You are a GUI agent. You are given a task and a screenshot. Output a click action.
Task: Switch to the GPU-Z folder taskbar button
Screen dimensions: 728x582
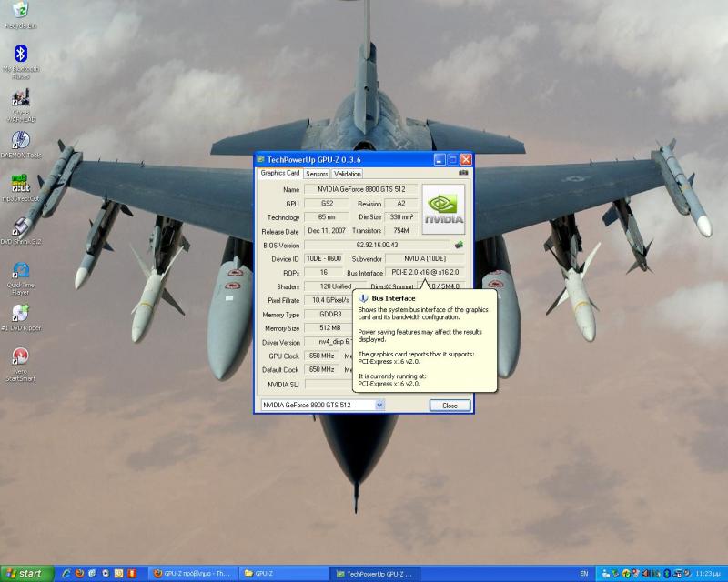[x=284, y=574]
